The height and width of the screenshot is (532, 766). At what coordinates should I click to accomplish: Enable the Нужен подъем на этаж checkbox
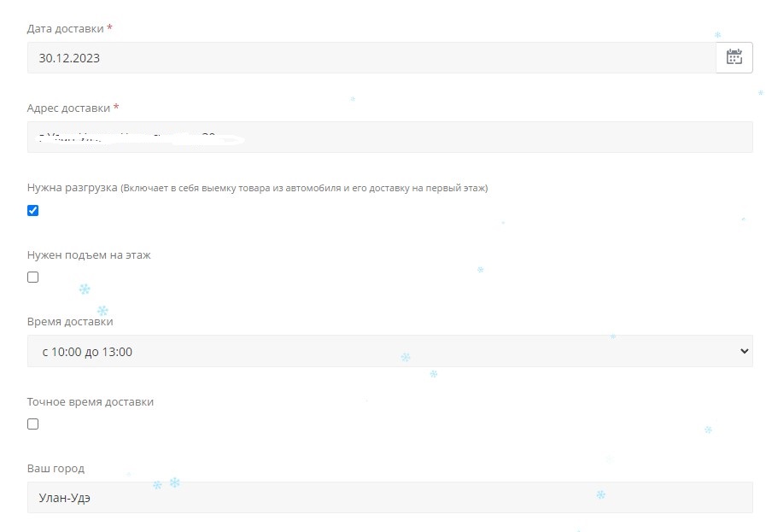33,277
